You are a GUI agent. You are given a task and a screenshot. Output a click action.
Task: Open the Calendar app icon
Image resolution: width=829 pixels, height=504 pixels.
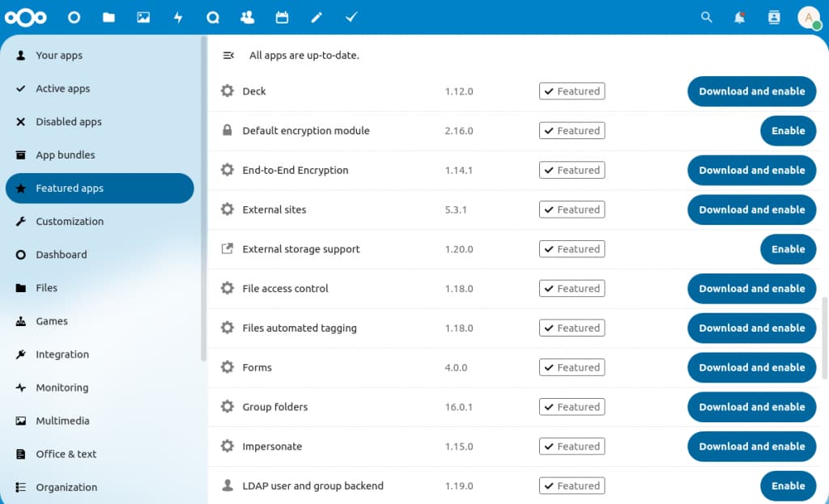point(282,17)
